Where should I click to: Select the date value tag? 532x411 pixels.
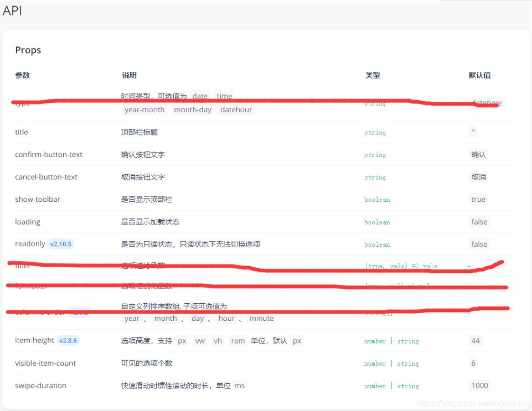point(200,96)
